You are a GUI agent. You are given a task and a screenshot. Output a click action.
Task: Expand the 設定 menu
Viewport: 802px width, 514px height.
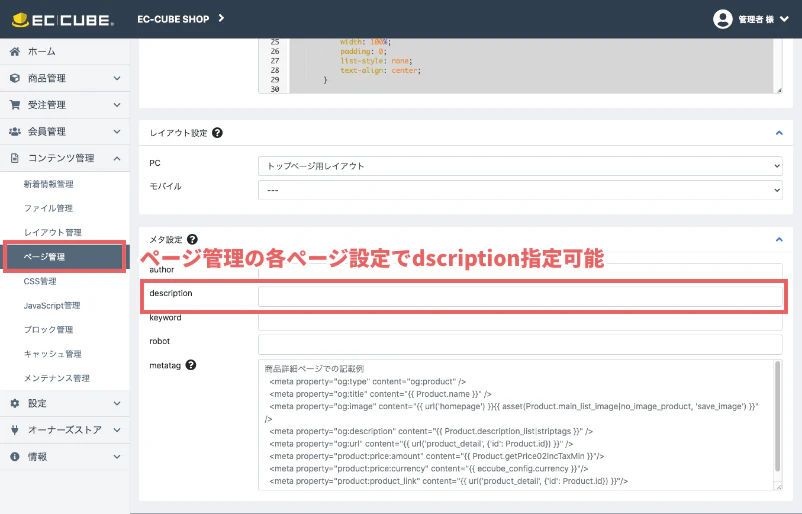pos(117,403)
